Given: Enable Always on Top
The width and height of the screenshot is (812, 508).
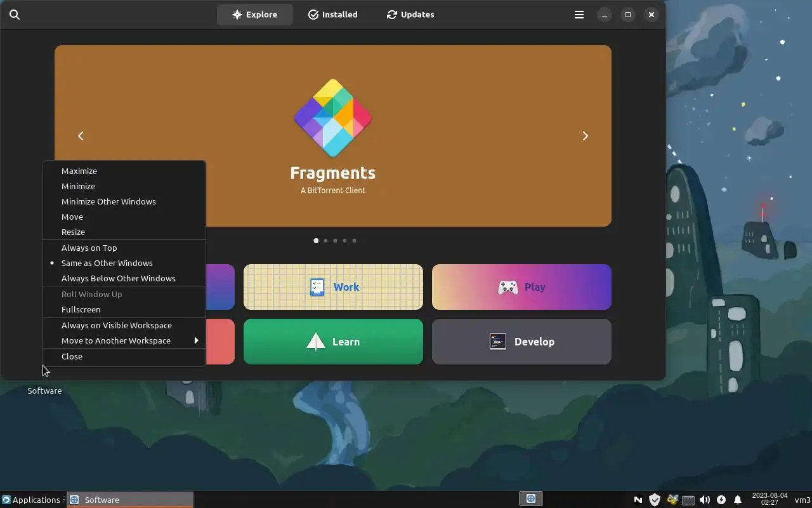Looking at the screenshot, I should 124,248.
